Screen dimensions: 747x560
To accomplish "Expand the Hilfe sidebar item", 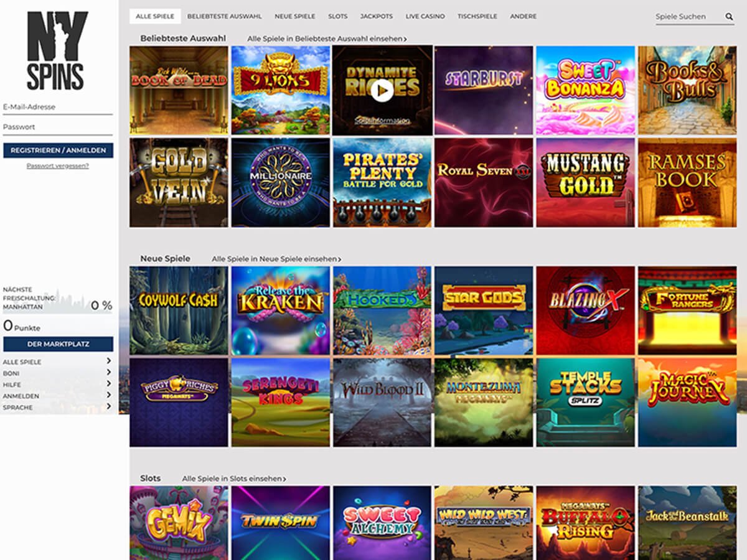I will click(57, 384).
